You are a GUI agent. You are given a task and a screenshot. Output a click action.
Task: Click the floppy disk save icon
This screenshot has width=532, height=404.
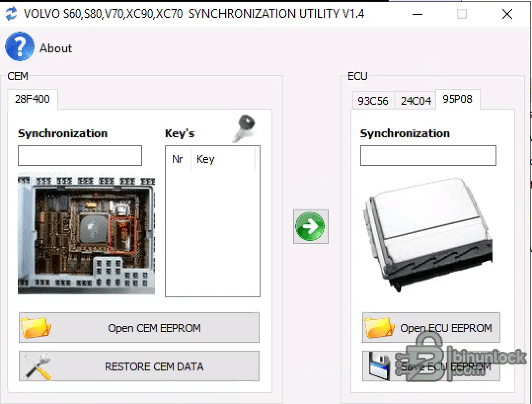point(379,366)
